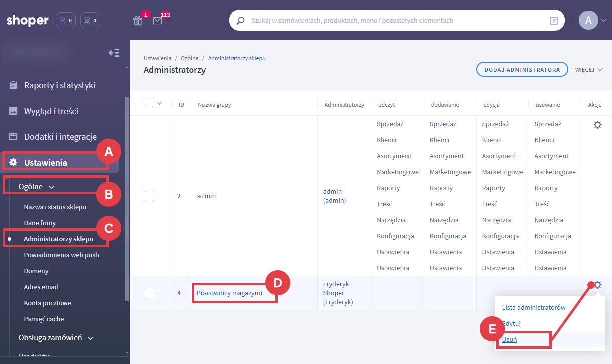Click the F shortcut icon in search bar
This screenshot has width=612, height=364.
point(554,21)
